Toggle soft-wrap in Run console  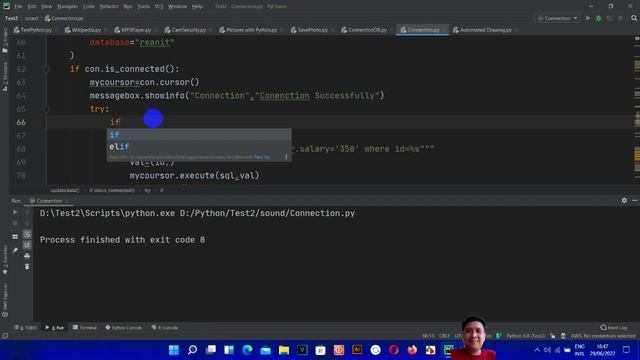(27, 234)
